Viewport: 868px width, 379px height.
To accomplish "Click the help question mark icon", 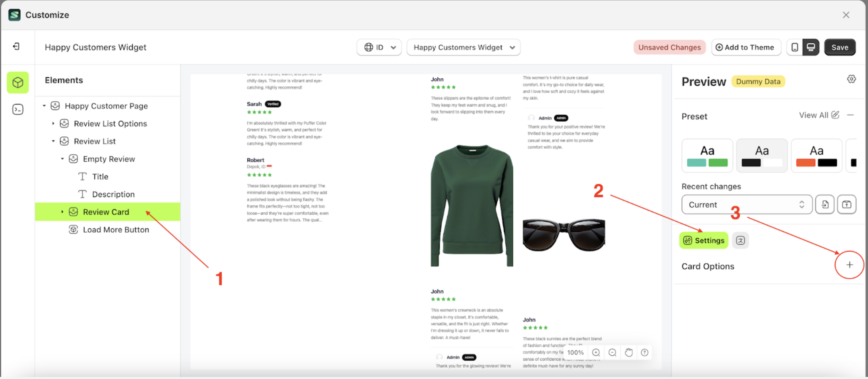I will (645, 353).
